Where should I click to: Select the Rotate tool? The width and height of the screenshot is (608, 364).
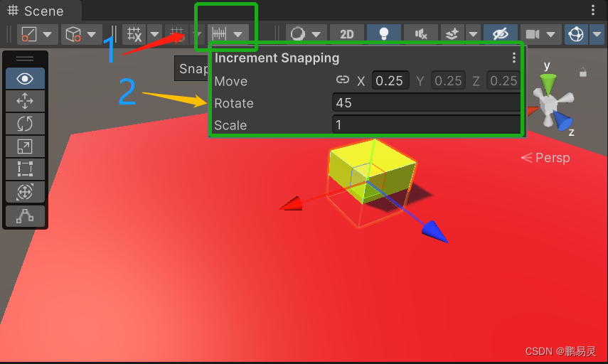point(25,124)
